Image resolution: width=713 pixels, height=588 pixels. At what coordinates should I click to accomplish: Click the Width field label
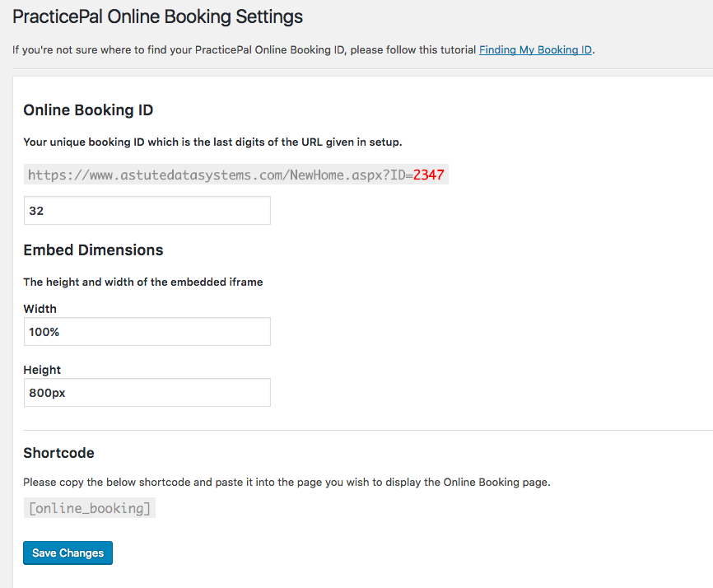tap(40, 309)
